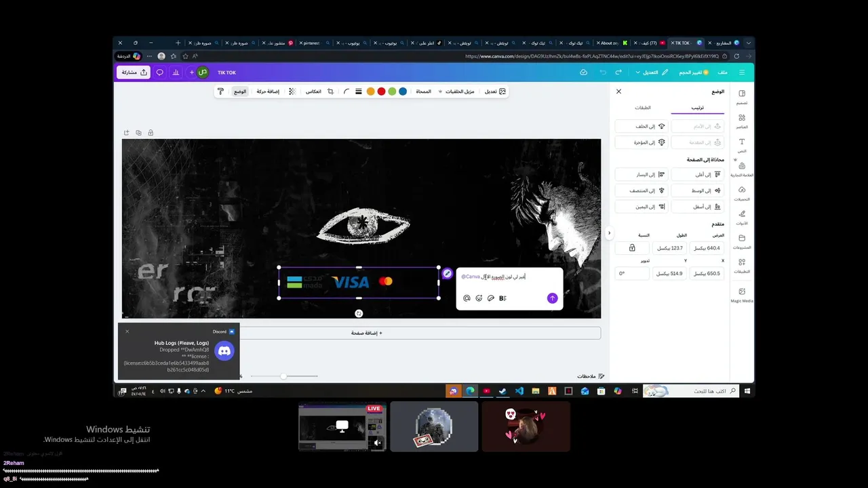The height and width of the screenshot is (488, 868).
Task: Open the Tools (الأدوات) sidebar panel
Action: tap(742, 218)
